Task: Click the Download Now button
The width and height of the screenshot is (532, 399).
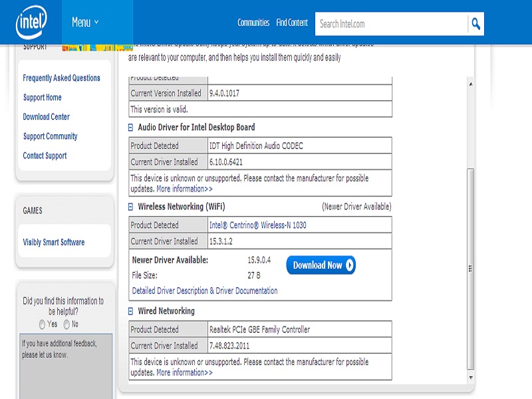Action: pos(321,265)
